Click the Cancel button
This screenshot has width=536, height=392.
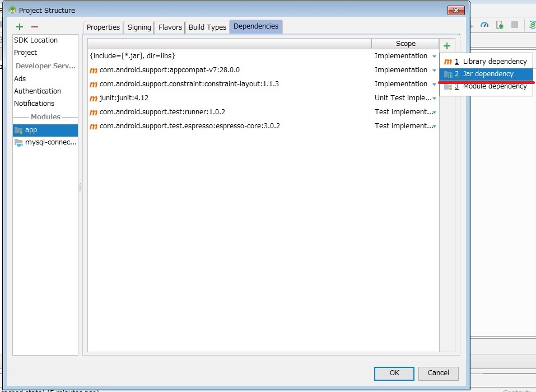tap(438, 373)
